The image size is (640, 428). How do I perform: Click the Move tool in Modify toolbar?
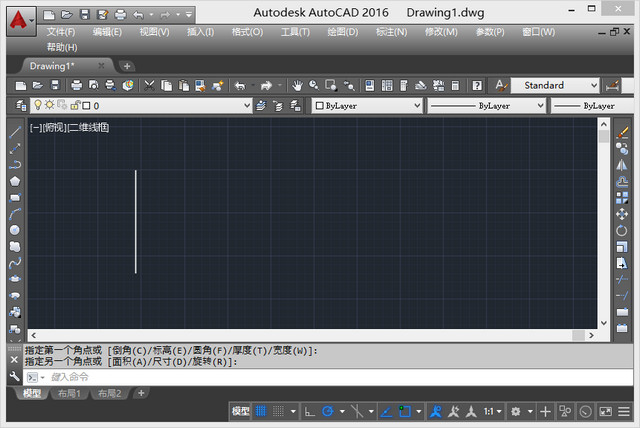[622, 214]
